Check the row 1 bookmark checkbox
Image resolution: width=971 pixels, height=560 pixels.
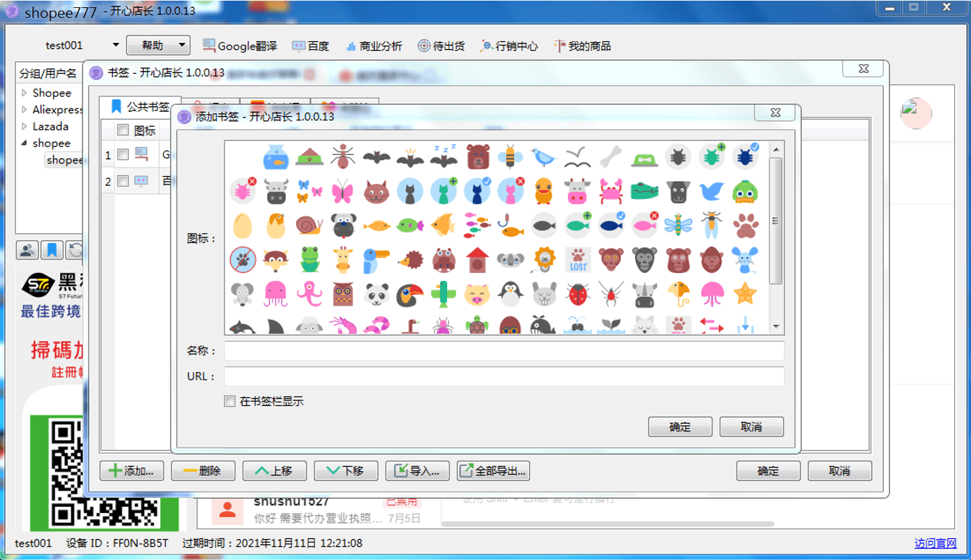coord(123,155)
